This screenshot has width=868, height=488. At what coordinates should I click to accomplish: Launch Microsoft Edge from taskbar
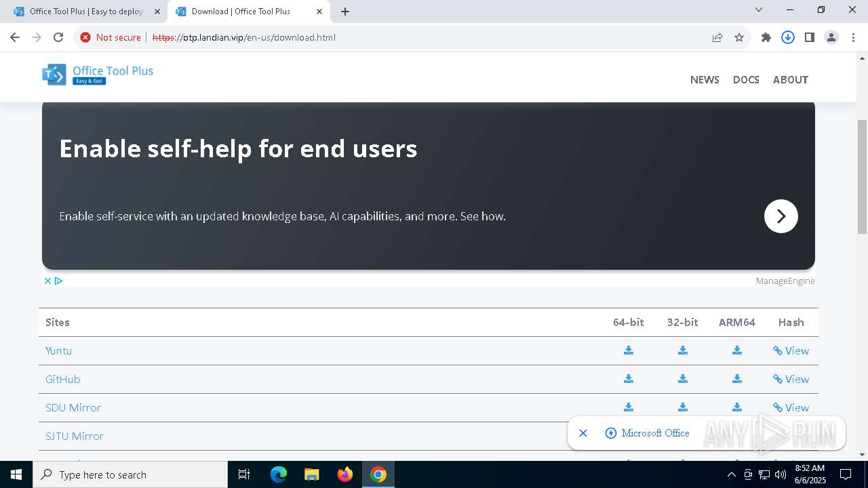[279, 474]
